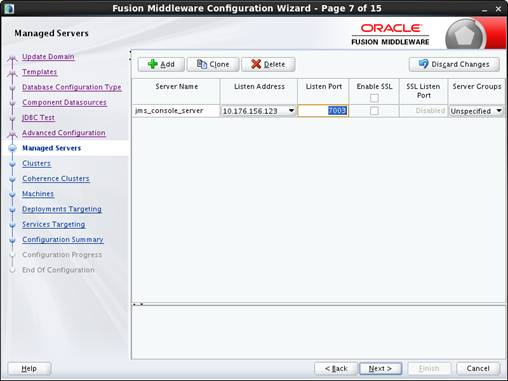Click the Cancel button
Viewport: 508px width, 381px height.
pos(478,369)
